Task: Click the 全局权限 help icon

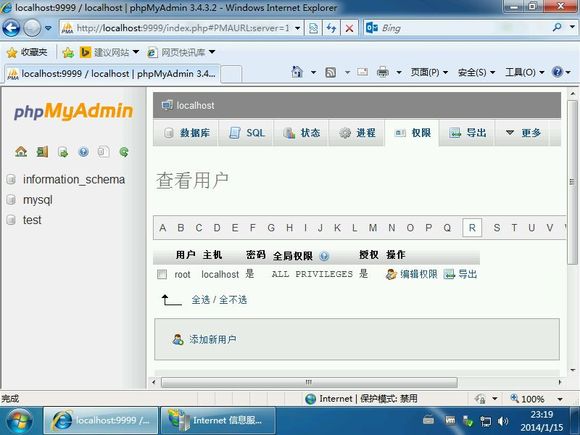Action: (324, 256)
